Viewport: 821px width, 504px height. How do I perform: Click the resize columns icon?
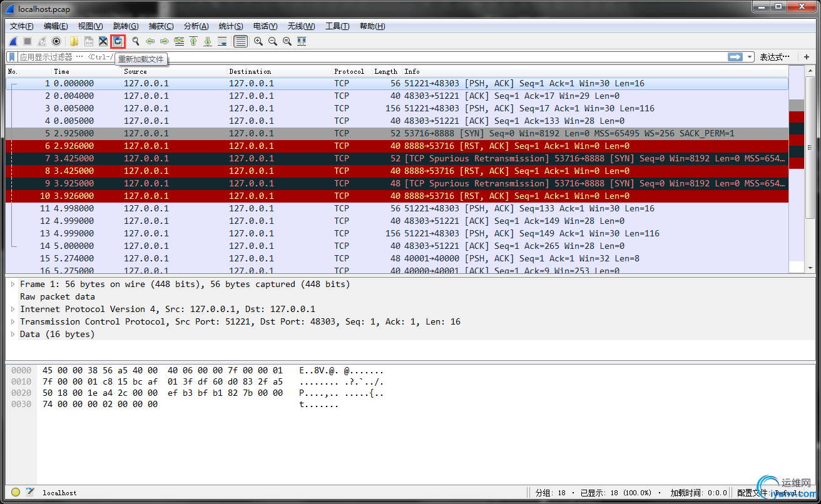[x=302, y=41]
